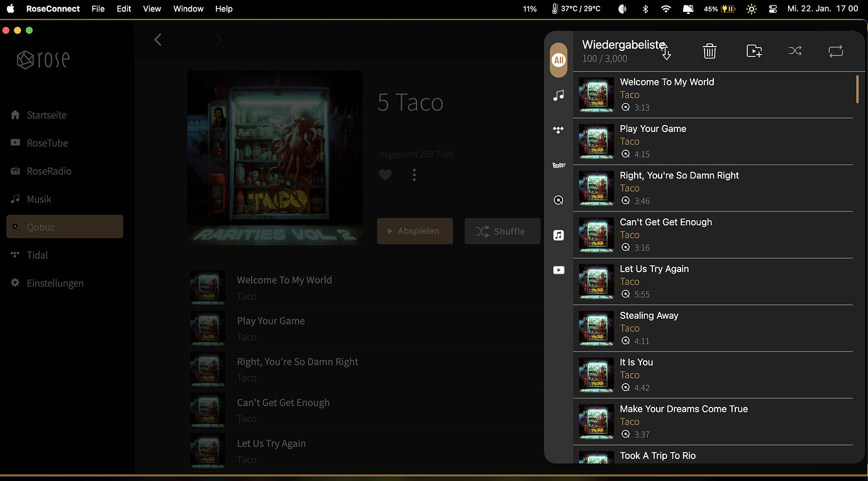The height and width of the screenshot is (481, 868).
Task: Open the Wi-Fi menu bar icon
Action: 666,9
